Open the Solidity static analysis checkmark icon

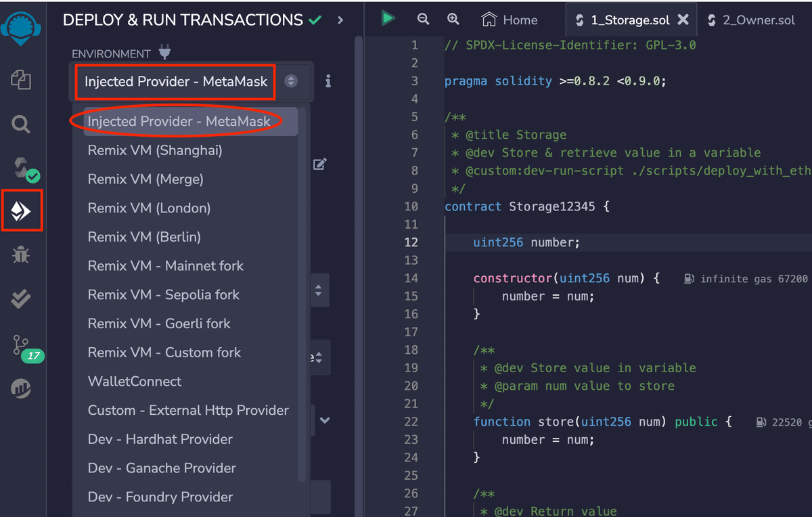tap(21, 300)
